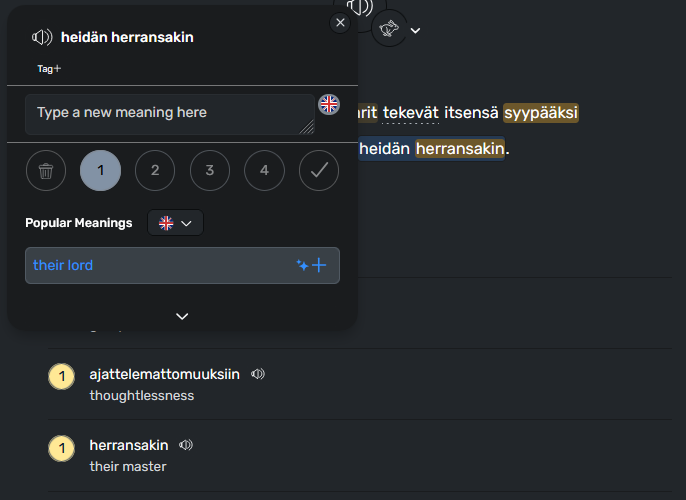This screenshot has width=686, height=500.
Task: Mark the phrase as known with the checkmark
Action: [319, 171]
